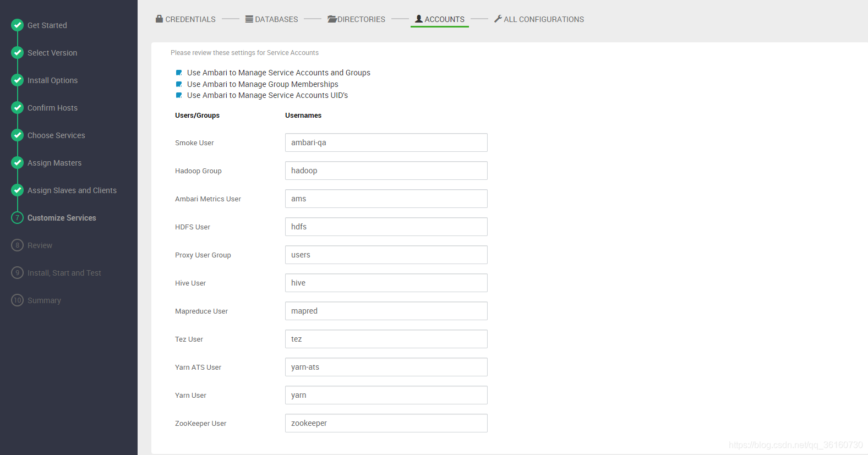This screenshot has width=868, height=455.
Task: Click the green checkmark for Choose Services
Action: tap(18, 135)
